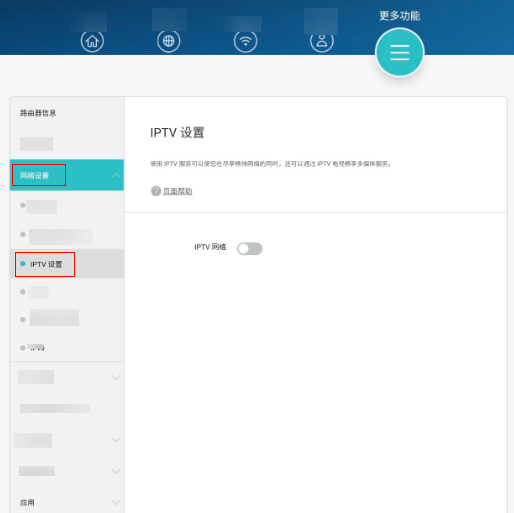This screenshot has height=513, width=514.
Task: Enable the IPTV 网络 toggle switch
Action: [250, 248]
